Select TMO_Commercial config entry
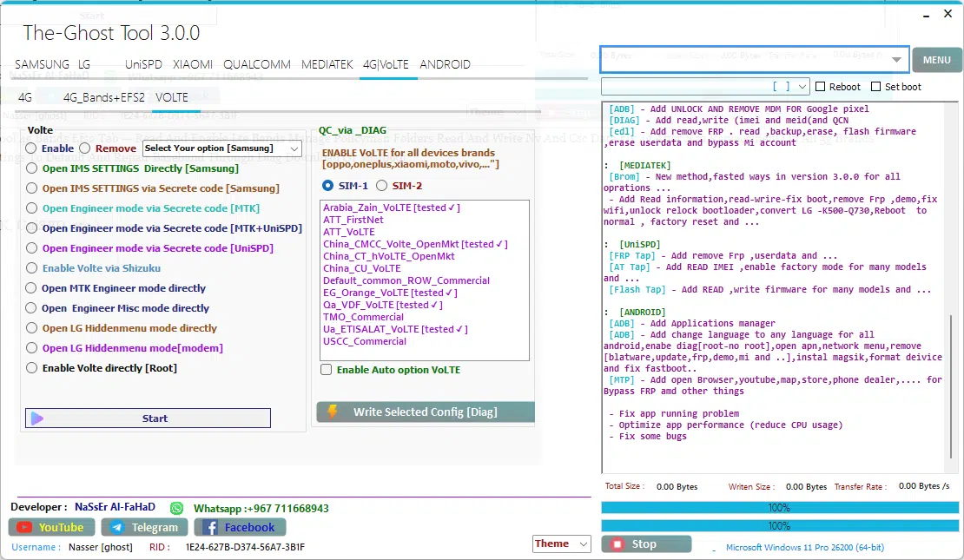This screenshot has width=964, height=560. [363, 317]
